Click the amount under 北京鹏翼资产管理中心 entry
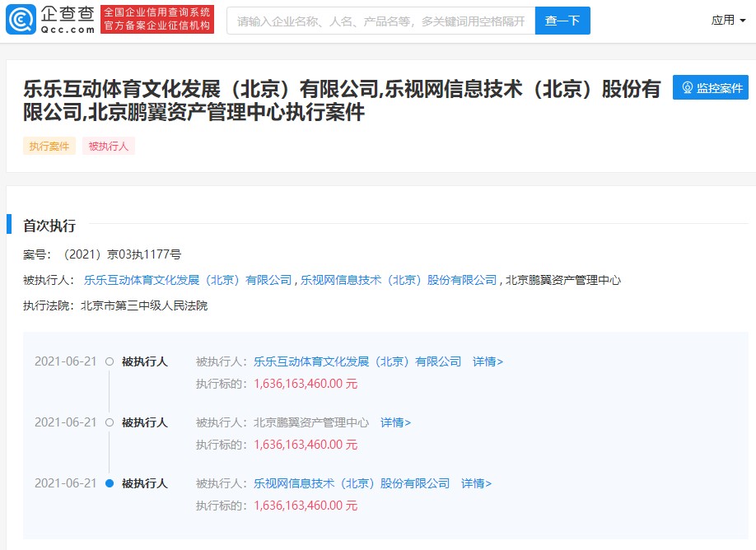The height and width of the screenshot is (550, 756). pyautogui.click(x=306, y=445)
